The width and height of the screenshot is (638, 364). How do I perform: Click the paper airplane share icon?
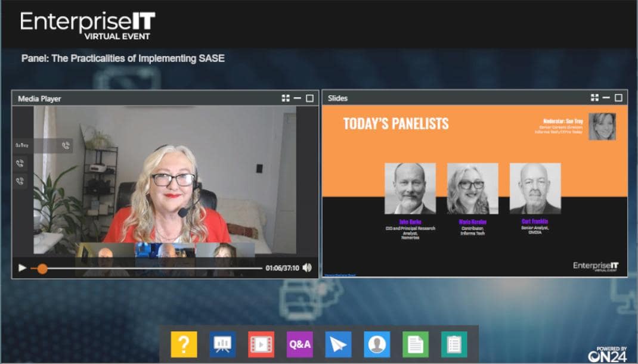tap(338, 344)
